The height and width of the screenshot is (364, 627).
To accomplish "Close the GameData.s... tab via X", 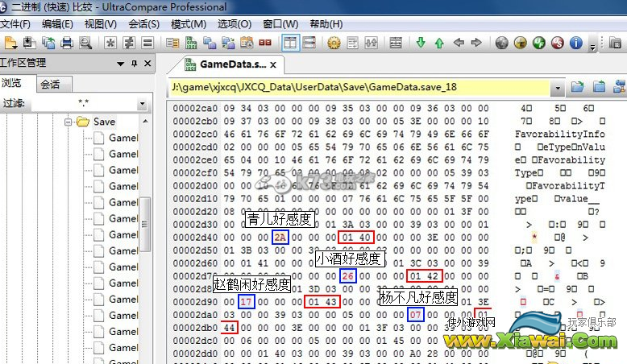I will pos(273,64).
